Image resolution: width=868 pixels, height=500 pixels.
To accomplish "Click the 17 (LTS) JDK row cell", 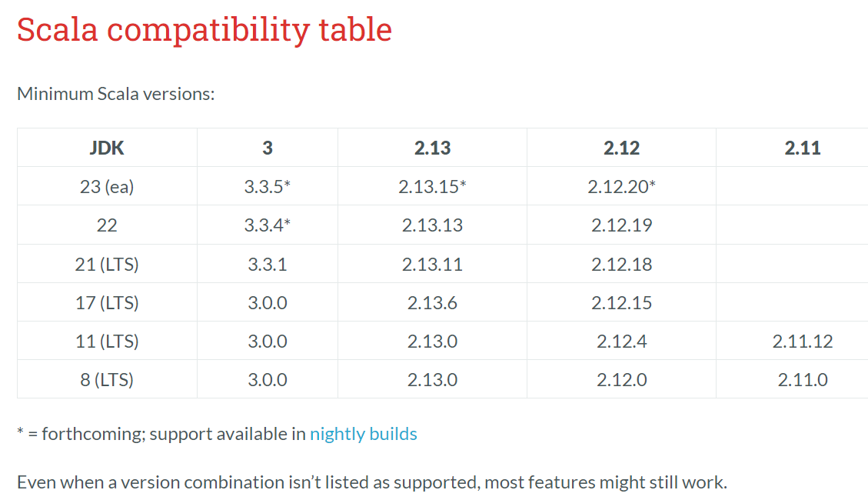I will (107, 303).
